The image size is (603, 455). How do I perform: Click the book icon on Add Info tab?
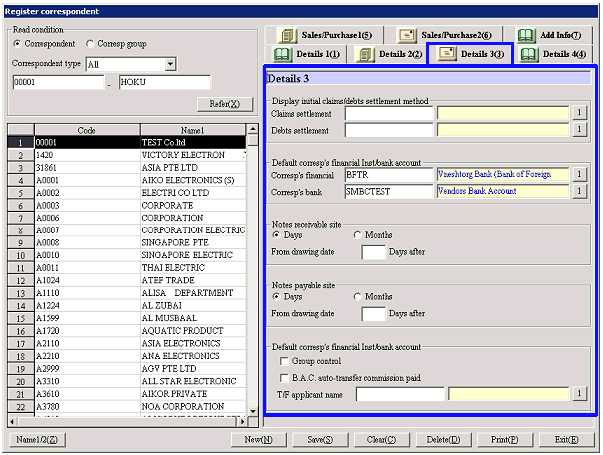pyautogui.click(x=526, y=35)
